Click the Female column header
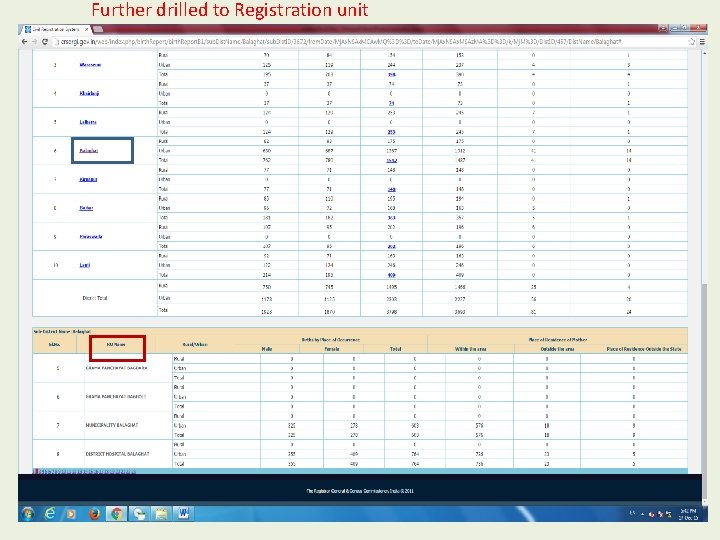Image resolution: width=720 pixels, height=540 pixels. [332, 349]
